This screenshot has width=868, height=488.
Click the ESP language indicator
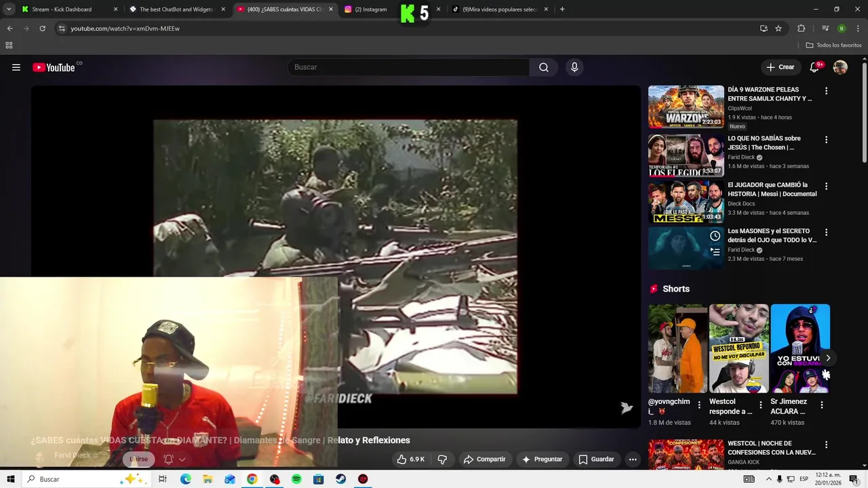804,479
